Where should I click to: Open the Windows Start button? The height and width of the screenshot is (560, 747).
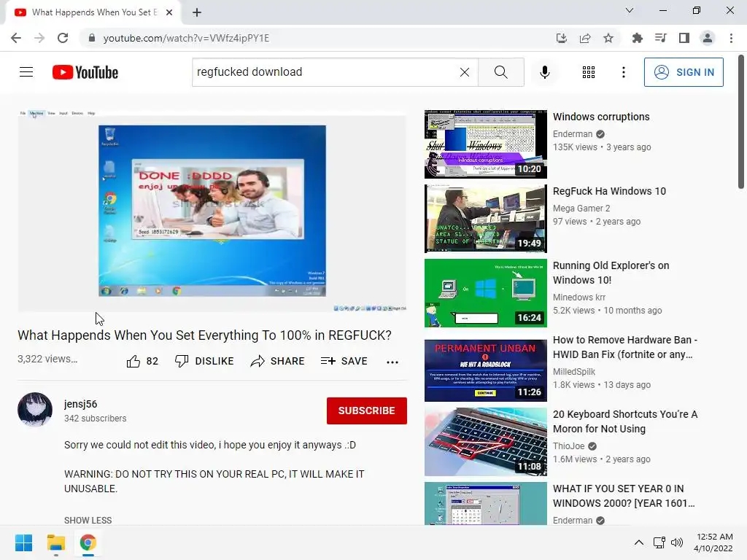(23, 542)
